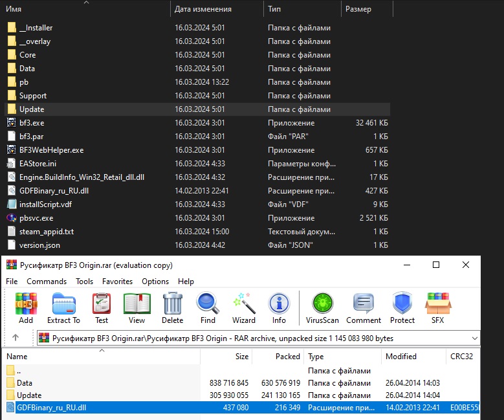Screen dimensions: 504x420
Task: Expand the WinRAR address bar dropdown
Action: (x=474, y=338)
